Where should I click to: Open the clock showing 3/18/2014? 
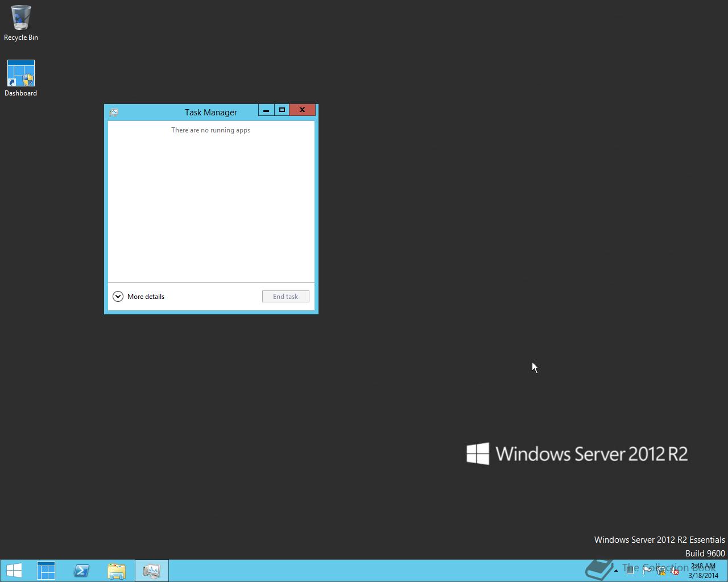(x=704, y=571)
